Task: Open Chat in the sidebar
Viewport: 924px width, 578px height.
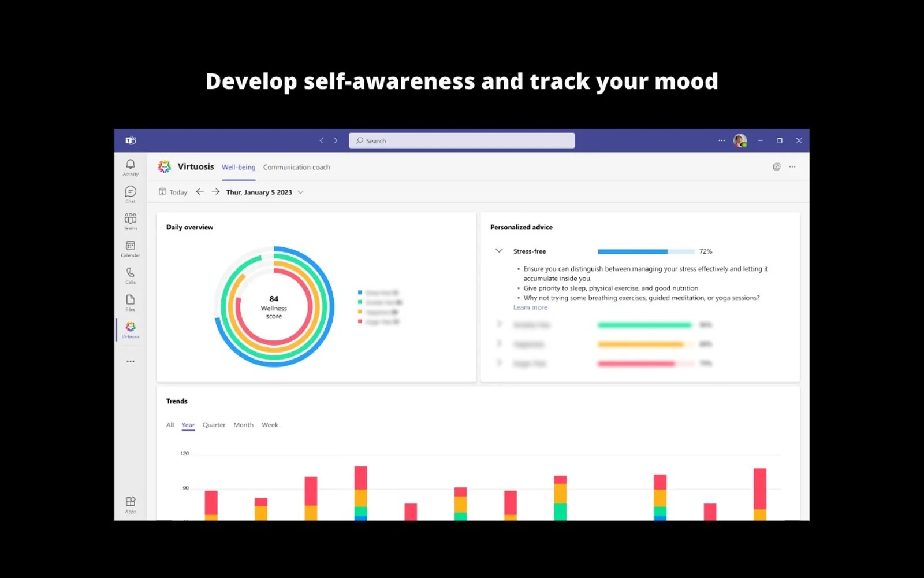Action: [x=131, y=194]
